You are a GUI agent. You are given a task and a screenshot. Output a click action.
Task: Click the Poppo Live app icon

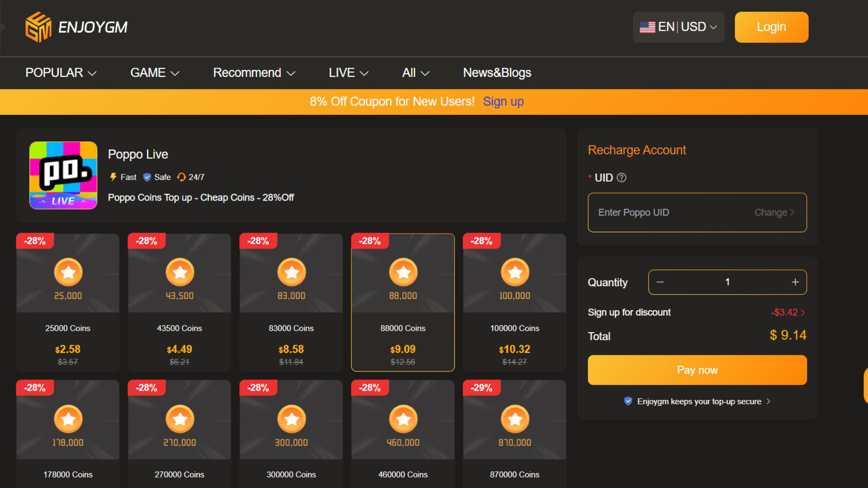point(63,175)
